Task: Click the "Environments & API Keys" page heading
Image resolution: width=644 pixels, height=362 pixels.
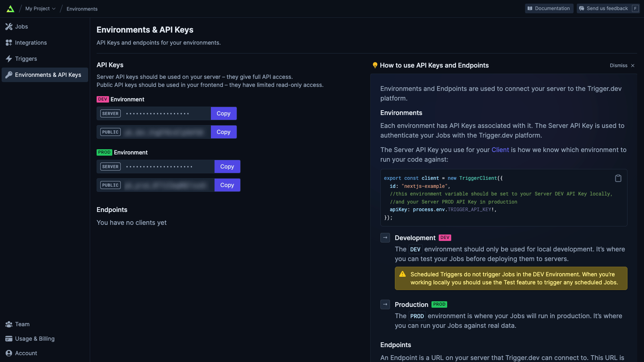Action: (145, 30)
